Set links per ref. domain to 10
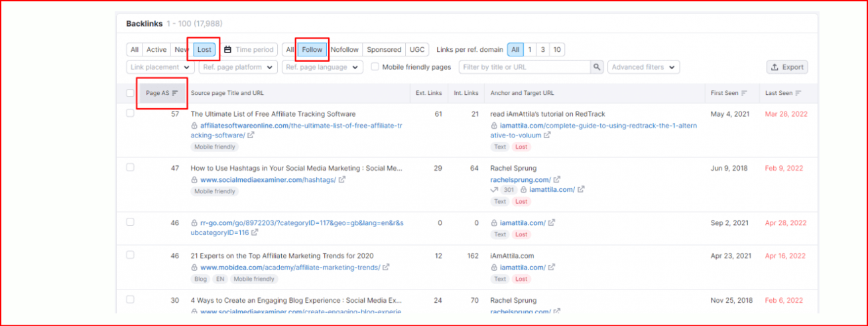This screenshot has height=326, width=868. 557,50
